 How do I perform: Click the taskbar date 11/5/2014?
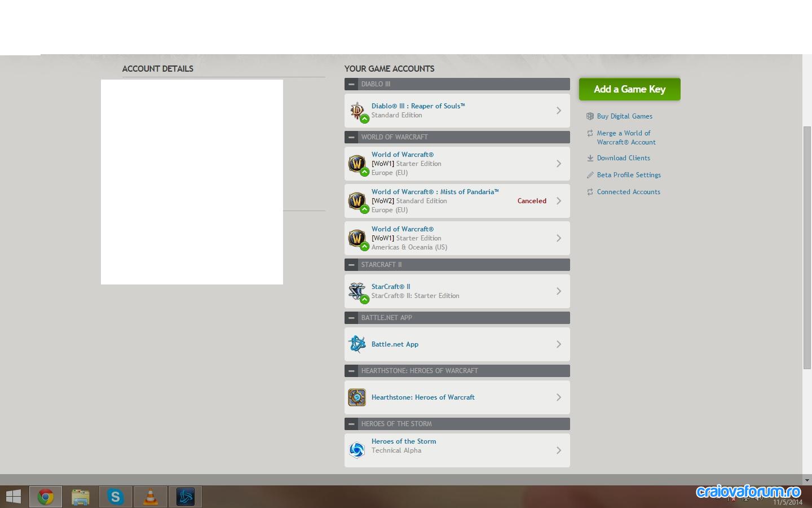pyautogui.click(x=788, y=502)
